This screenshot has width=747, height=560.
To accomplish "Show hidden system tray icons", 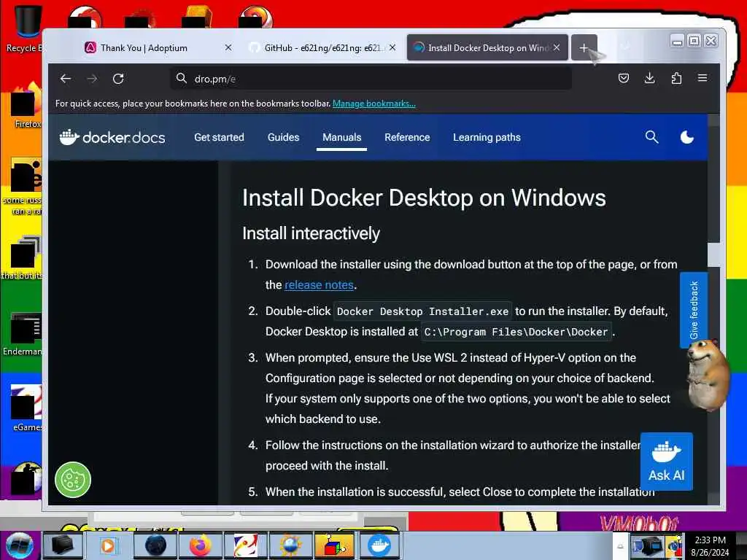I will coord(620,546).
